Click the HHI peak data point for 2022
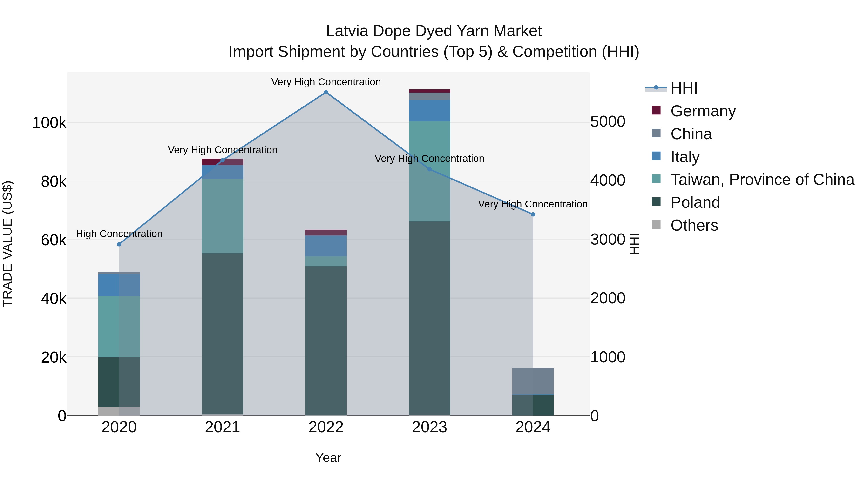 tap(326, 92)
